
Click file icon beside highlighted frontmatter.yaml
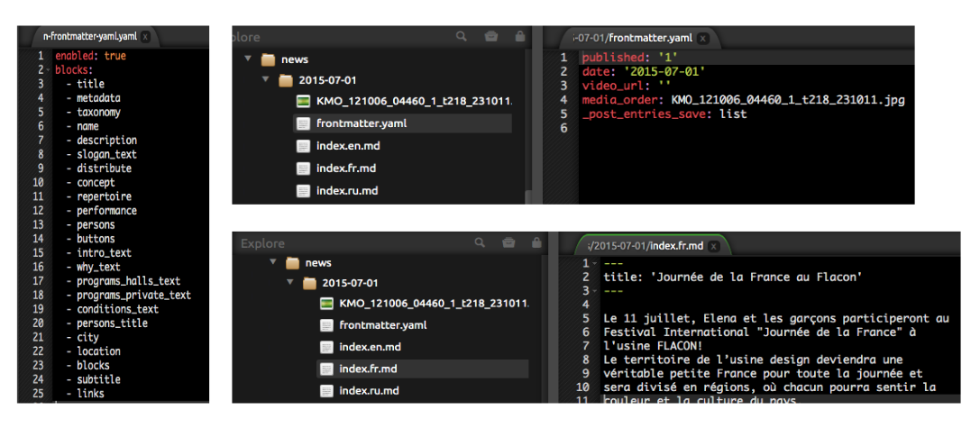pos(303,123)
